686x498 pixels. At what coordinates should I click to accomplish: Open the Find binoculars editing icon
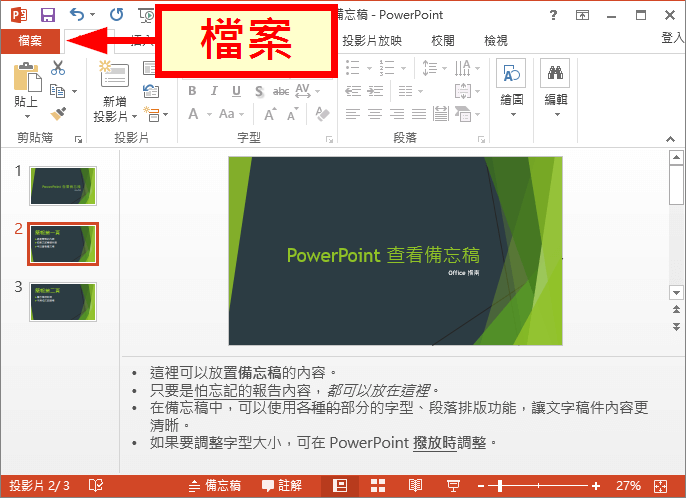tap(555, 73)
